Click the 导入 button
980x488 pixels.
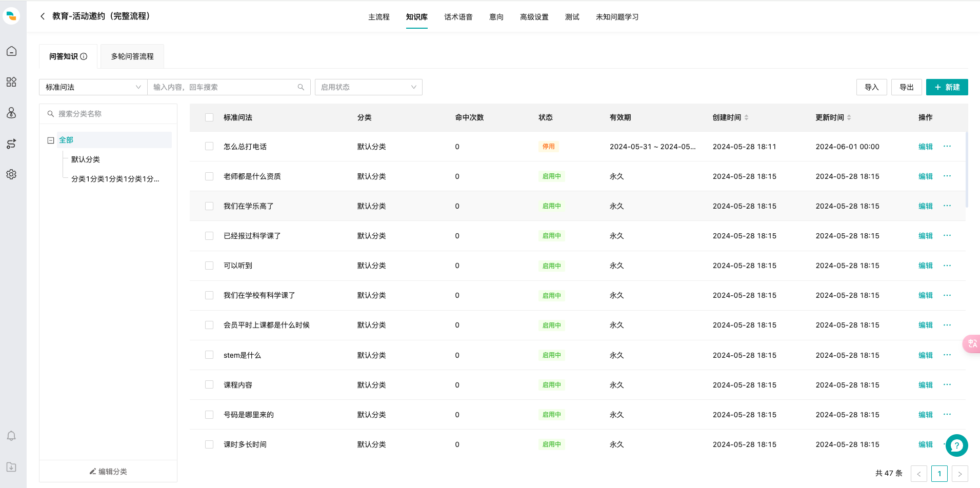[x=872, y=87]
